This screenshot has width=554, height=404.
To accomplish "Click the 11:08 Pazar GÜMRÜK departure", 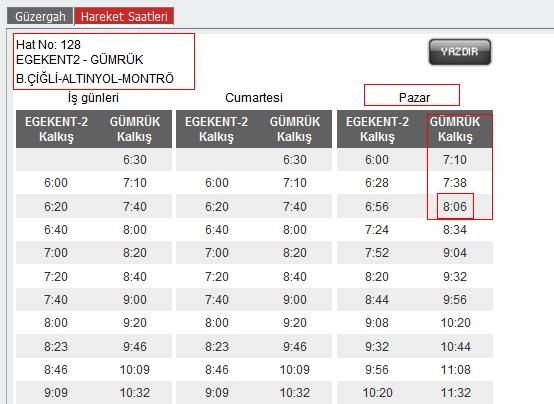I will point(455,370).
